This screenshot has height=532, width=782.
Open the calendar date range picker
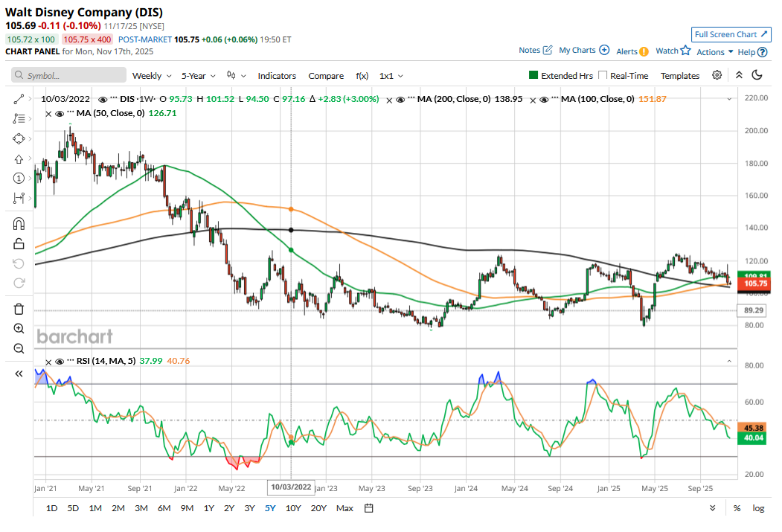[368, 508]
